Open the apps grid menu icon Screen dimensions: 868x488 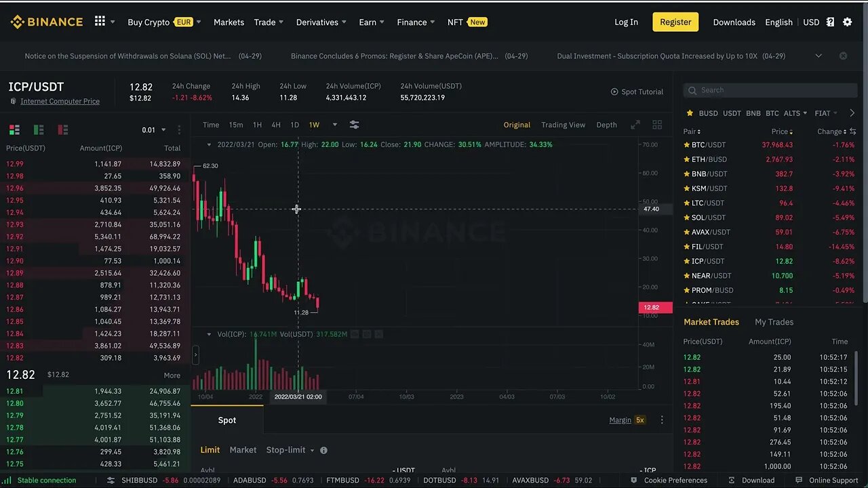pos(100,22)
